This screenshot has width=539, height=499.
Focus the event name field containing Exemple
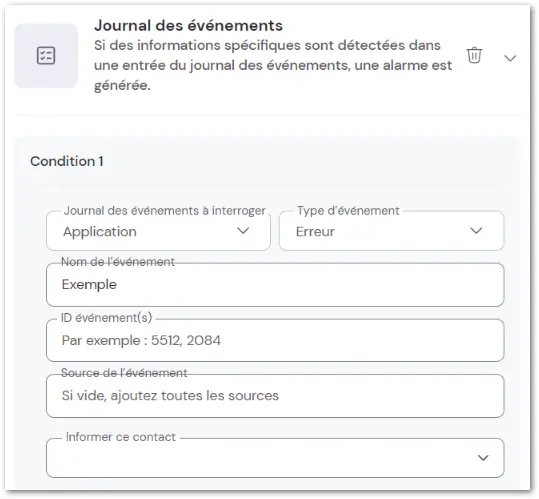tap(275, 285)
